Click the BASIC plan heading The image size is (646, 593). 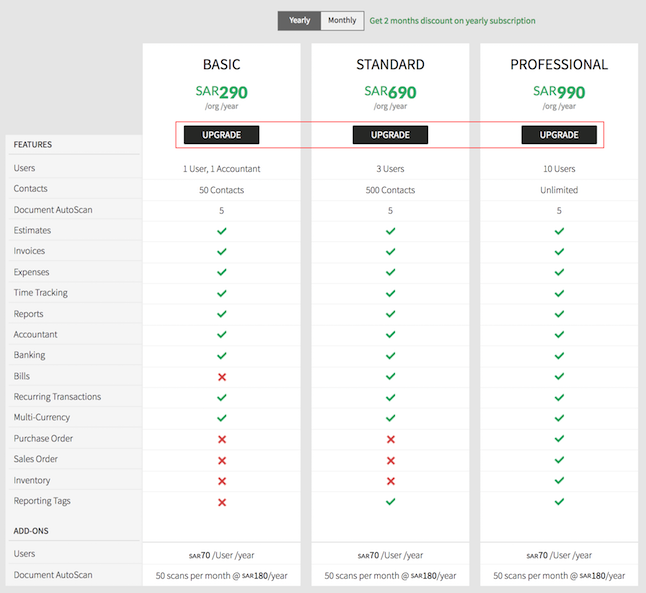[x=222, y=64]
